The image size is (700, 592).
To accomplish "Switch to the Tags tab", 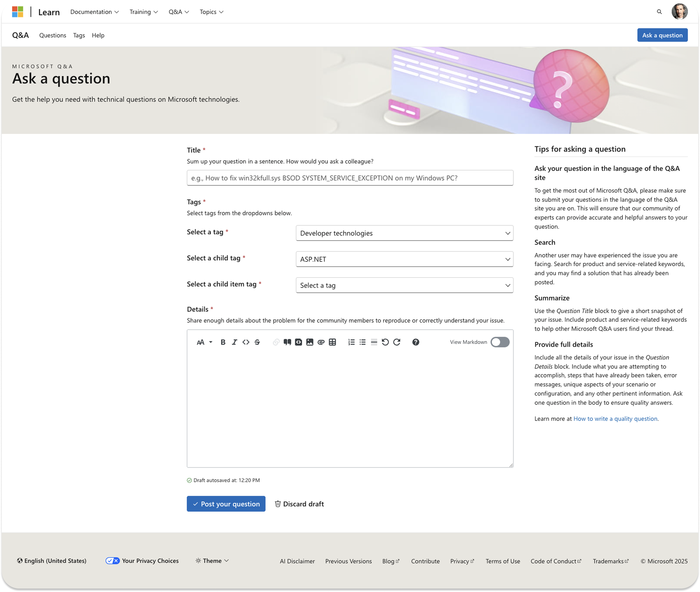I will point(79,35).
